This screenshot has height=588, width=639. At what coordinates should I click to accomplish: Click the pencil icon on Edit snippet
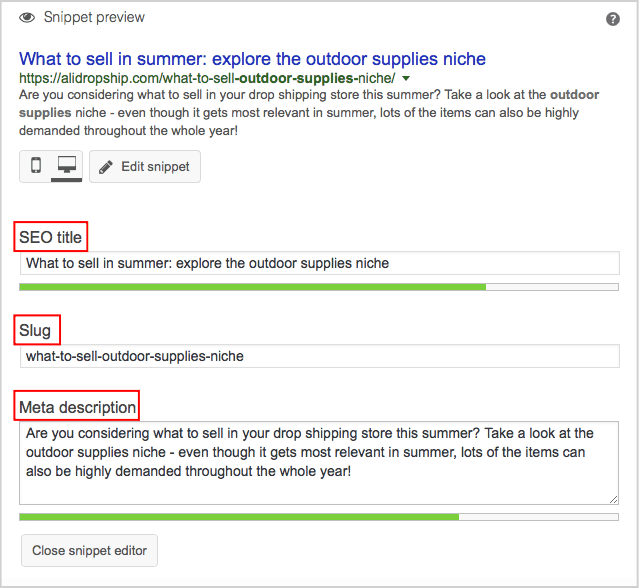click(x=106, y=167)
